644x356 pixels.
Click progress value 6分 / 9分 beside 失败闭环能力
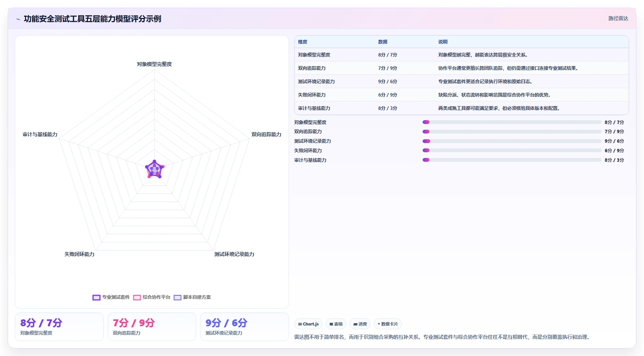[614, 151]
